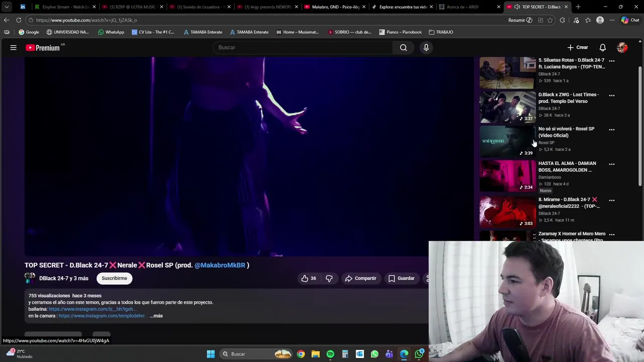Open the YouTube hamburger guide menu
This screenshot has height=362, width=644.
14,47
